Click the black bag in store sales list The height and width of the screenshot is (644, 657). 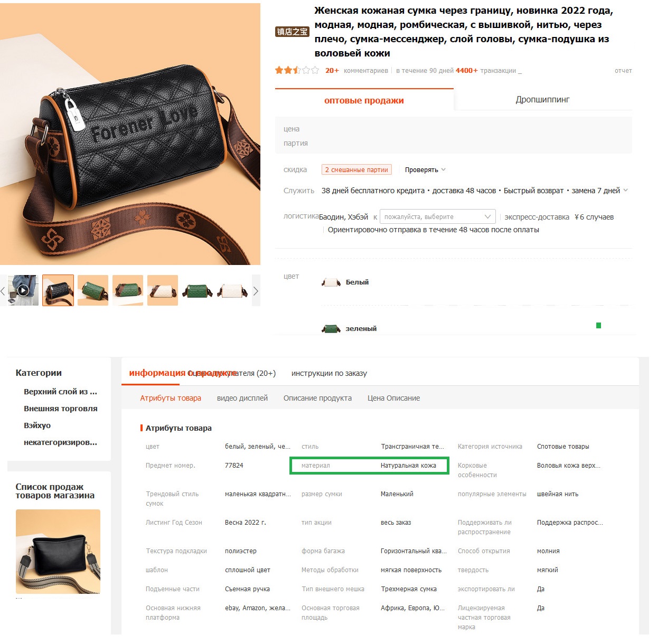tap(58, 552)
